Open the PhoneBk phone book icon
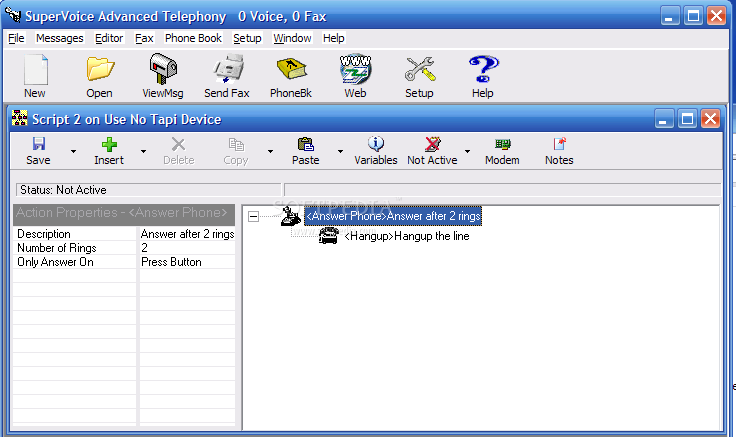 pos(291,69)
